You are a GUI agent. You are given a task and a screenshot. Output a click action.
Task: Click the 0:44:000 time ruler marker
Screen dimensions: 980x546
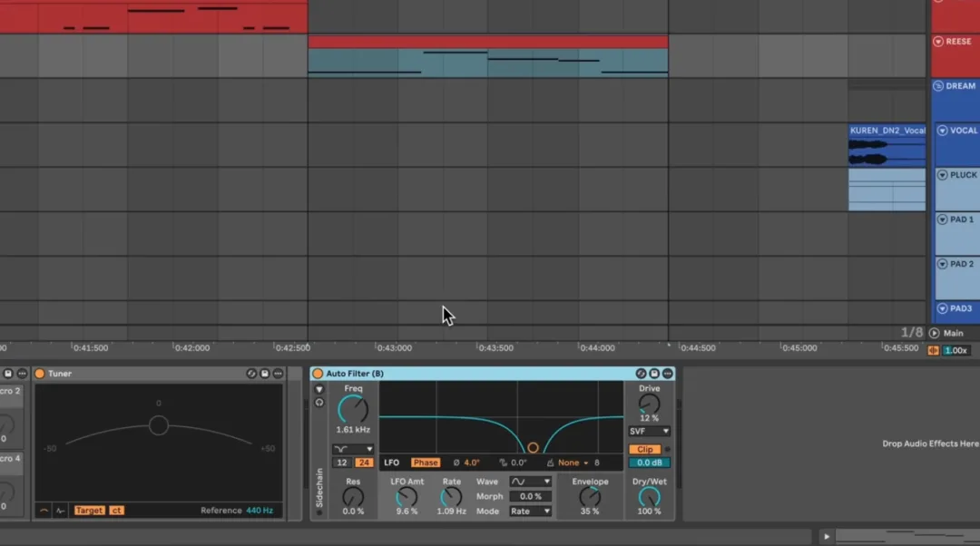tap(597, 348)
